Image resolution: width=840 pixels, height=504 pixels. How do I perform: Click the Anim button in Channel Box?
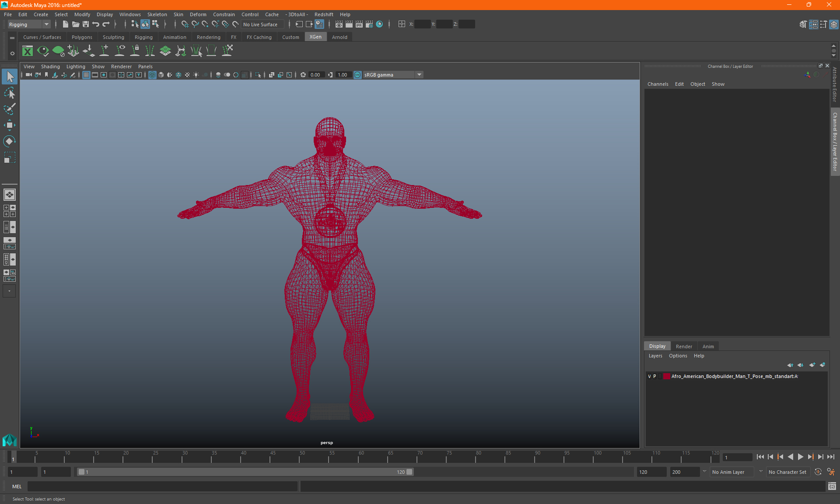[x=708, y=346]
